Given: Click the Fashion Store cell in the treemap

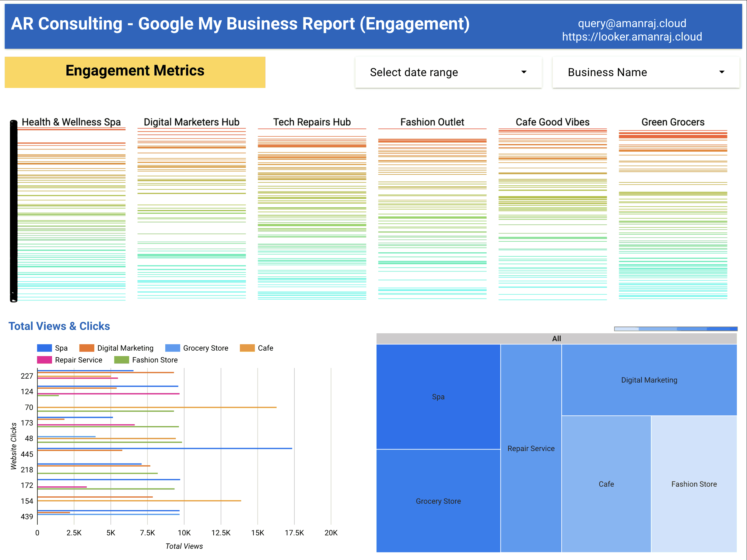Looking at the screenshot, I should click(x=693, y=484).
